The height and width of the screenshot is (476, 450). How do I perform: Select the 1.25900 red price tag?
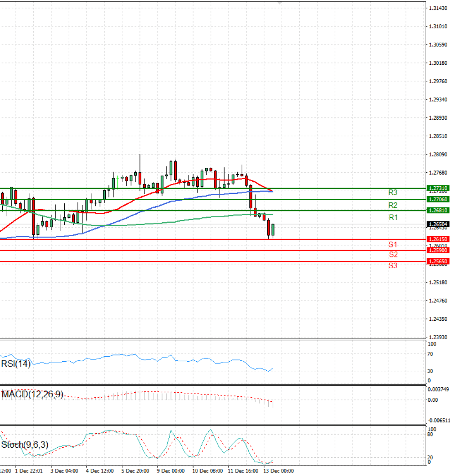(438, 250)
